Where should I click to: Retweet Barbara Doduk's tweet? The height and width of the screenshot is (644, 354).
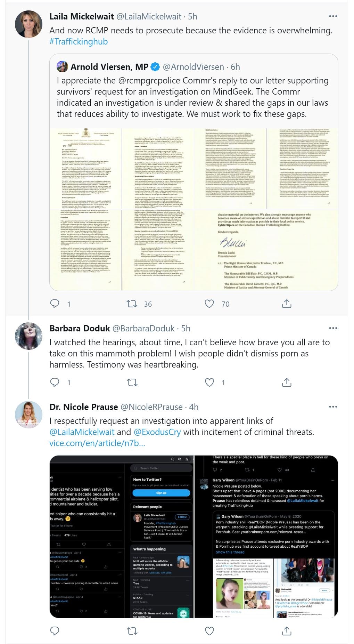coord(132,383)
